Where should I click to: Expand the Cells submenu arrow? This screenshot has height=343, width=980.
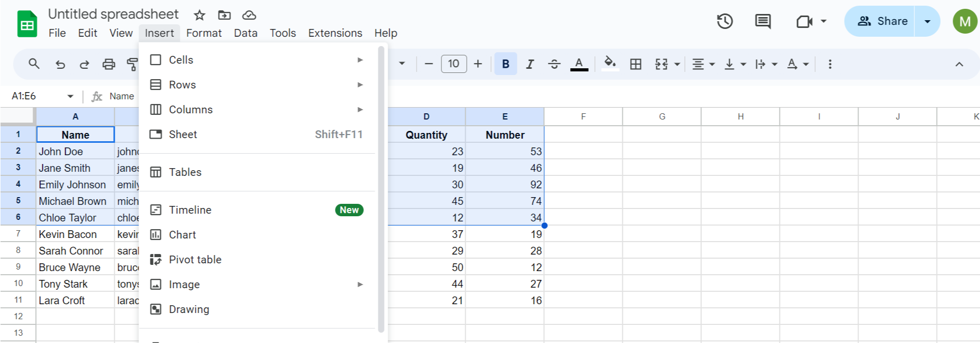360,60
